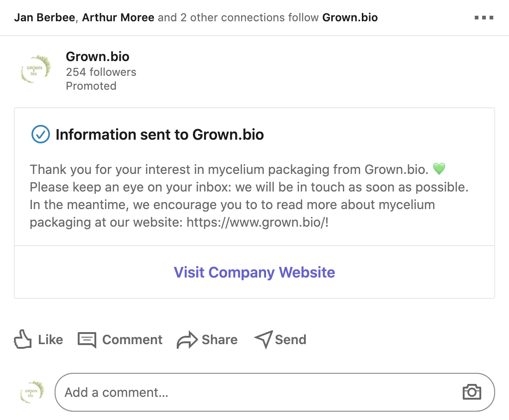509x420 pixels.
Task: Click the https://www.grown.bio/ URL text
Action: 256,222
